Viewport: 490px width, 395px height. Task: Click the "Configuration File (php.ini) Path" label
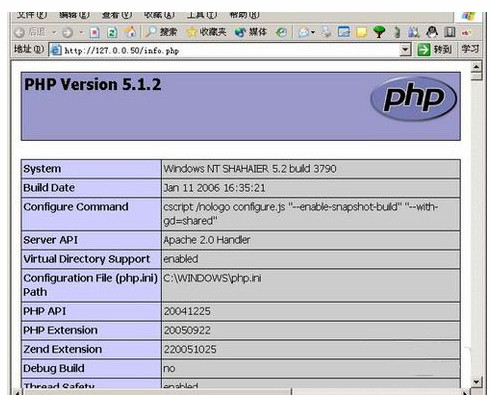[90, 285]
